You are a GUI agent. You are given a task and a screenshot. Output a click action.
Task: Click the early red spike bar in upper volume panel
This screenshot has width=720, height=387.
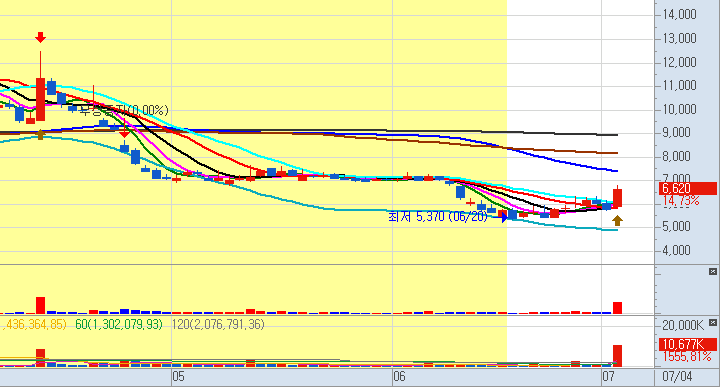(40, 305)
